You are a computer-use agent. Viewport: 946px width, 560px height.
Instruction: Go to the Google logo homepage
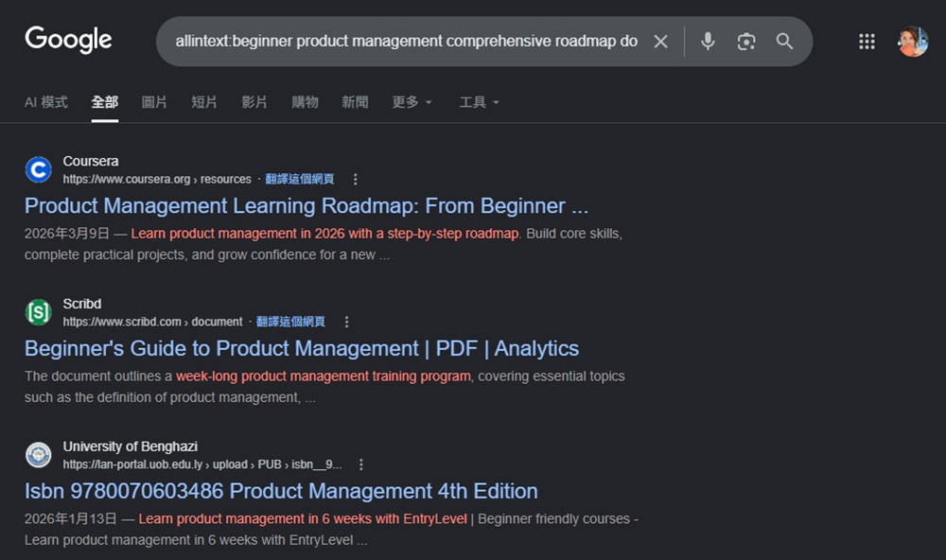(68, 40)
